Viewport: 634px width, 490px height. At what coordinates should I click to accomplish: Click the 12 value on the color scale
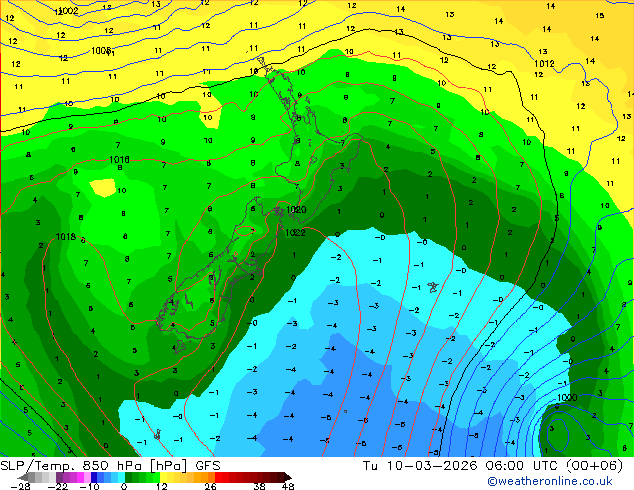[162, 486]
